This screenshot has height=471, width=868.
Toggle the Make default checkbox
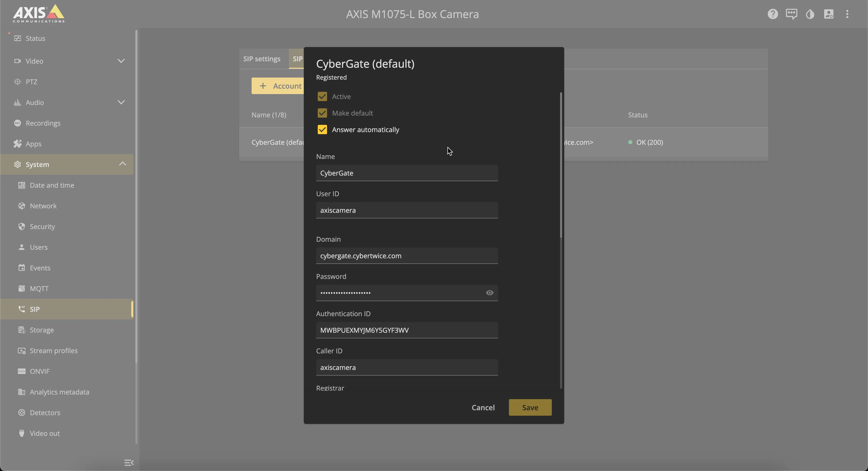coord(322,113)
